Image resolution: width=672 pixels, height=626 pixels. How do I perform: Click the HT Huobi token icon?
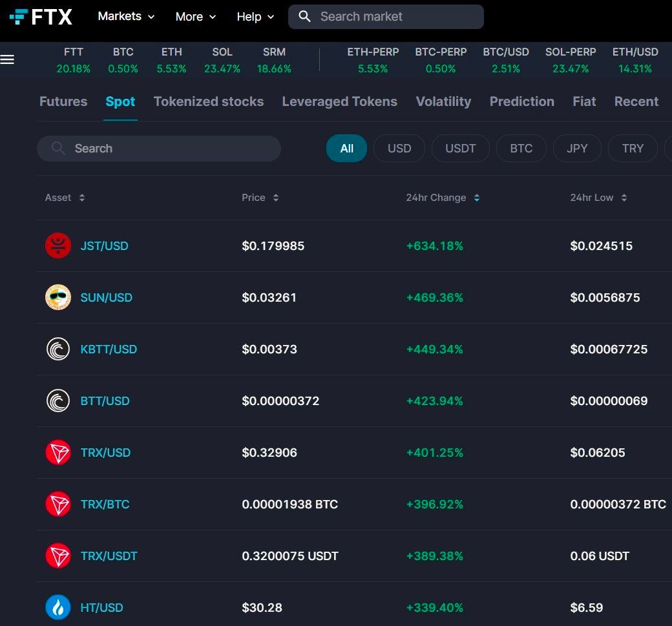coord(58,607)
